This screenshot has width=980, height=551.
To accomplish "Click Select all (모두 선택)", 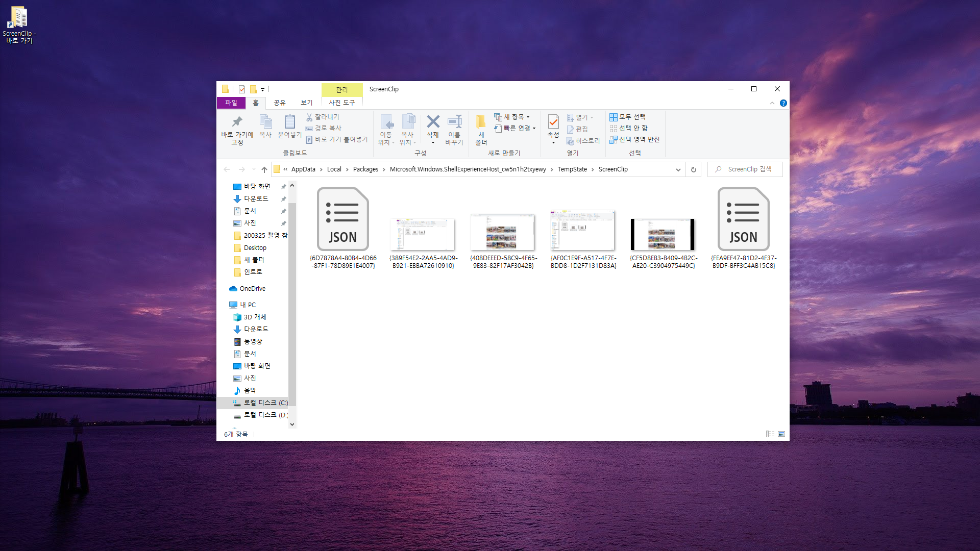I will click(628, 117).
